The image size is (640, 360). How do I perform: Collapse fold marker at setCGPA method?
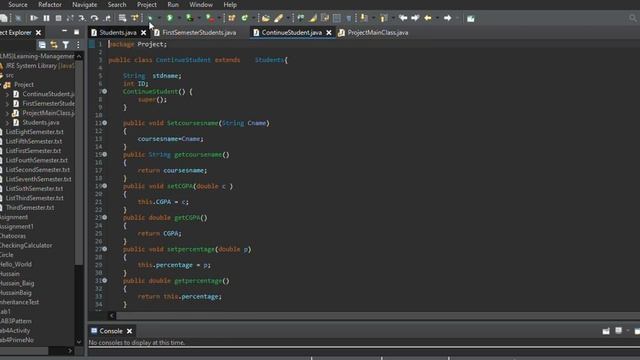coord(105,186)
